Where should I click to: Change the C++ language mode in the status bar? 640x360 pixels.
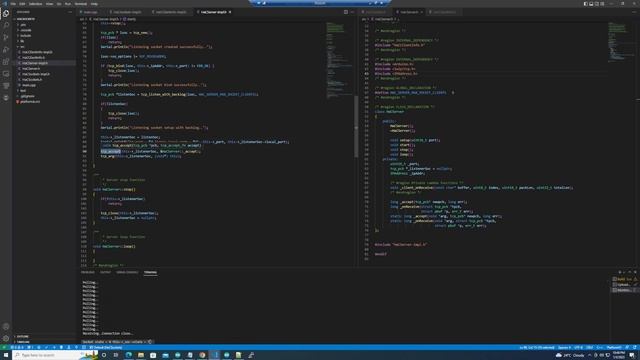pyautogui.click(x=600, y=347)
